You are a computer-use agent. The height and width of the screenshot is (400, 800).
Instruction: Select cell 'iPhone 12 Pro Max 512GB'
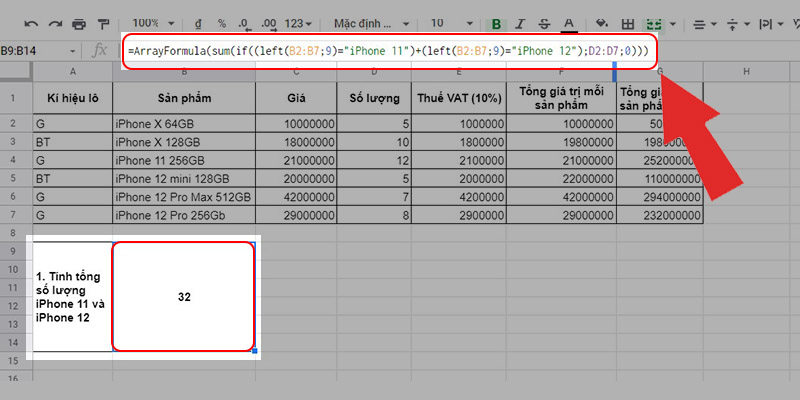184,197
